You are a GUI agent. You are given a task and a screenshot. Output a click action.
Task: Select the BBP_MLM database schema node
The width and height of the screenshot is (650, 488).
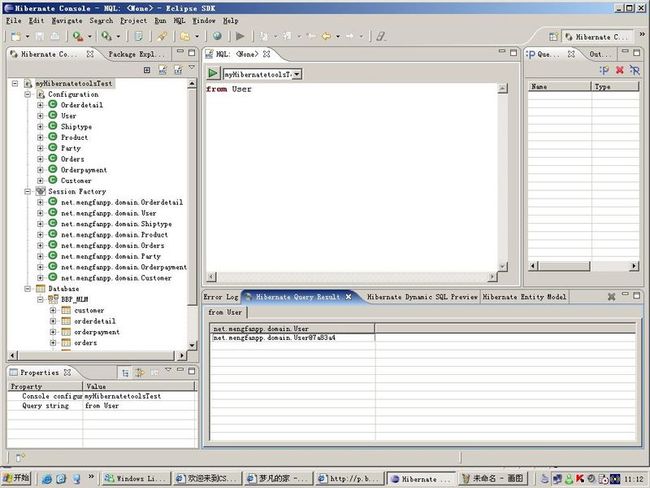pyautogui.click(x=74, y=299)
